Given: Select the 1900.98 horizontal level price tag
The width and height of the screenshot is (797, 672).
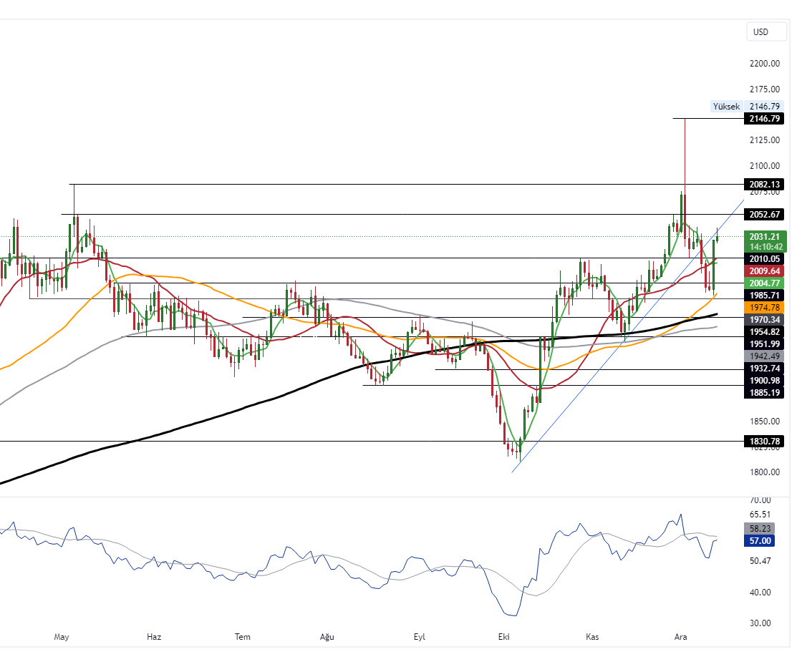Looking at the screenshot, I should (x=764, y=381).
